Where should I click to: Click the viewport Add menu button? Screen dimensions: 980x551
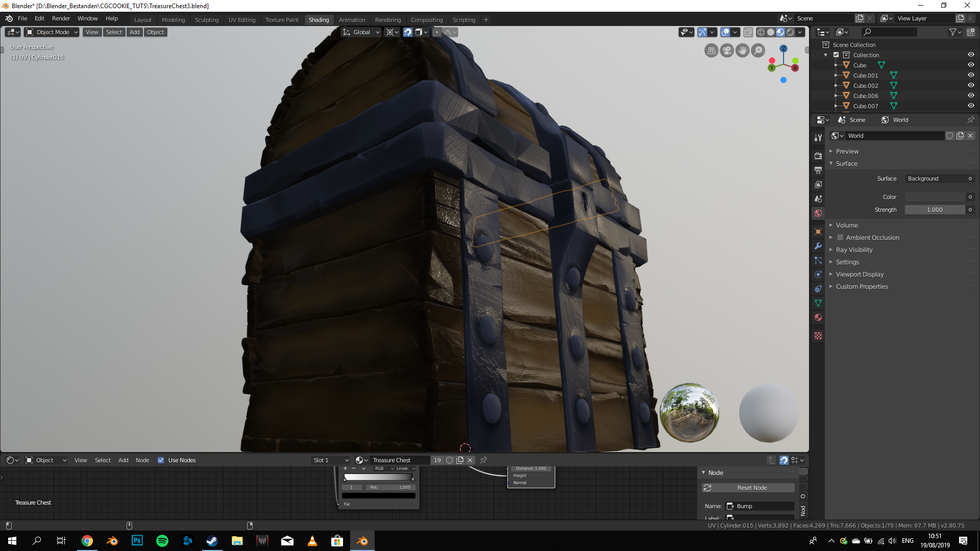[134, 32]
